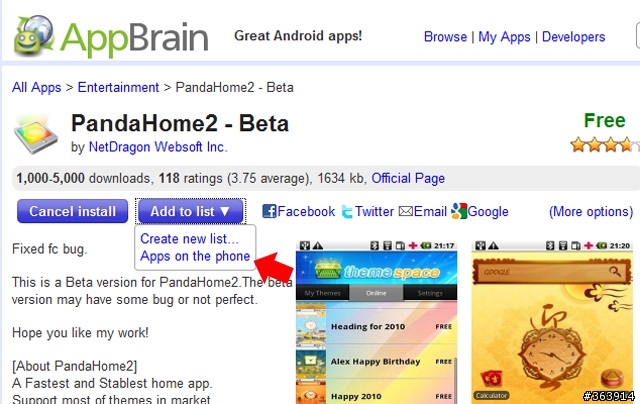The height and width of the screenshot is (404, 640).
Task: Navigate to All Apps breadcrumb
Action: [x=37, y=87]
